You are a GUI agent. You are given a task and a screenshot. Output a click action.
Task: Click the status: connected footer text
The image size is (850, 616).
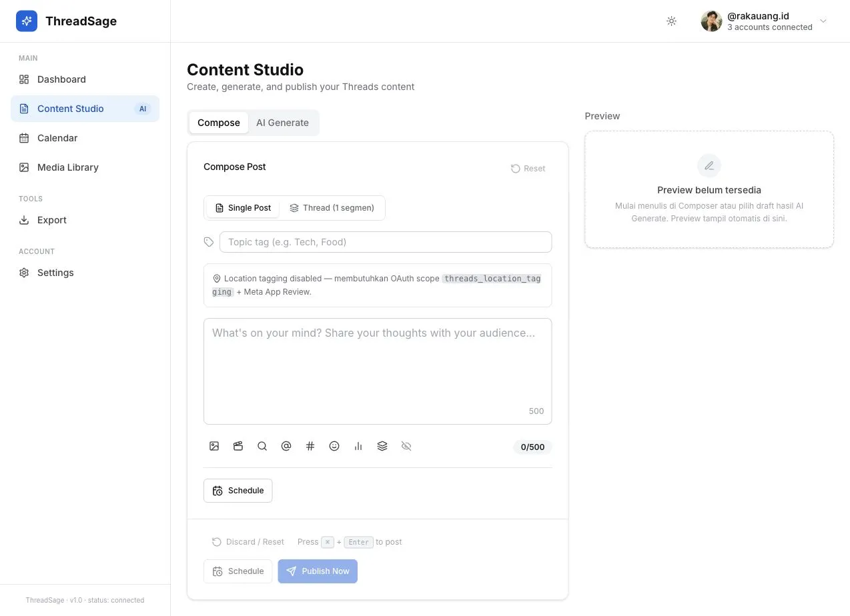point(116,600)
